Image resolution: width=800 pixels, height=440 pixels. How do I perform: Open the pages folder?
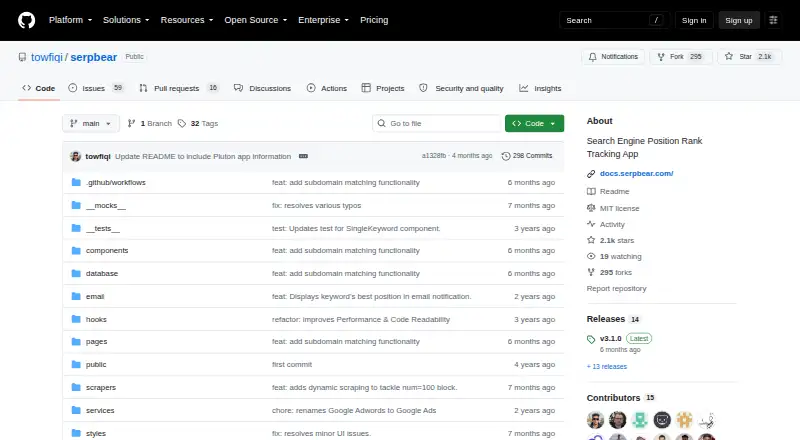[96, 341]
